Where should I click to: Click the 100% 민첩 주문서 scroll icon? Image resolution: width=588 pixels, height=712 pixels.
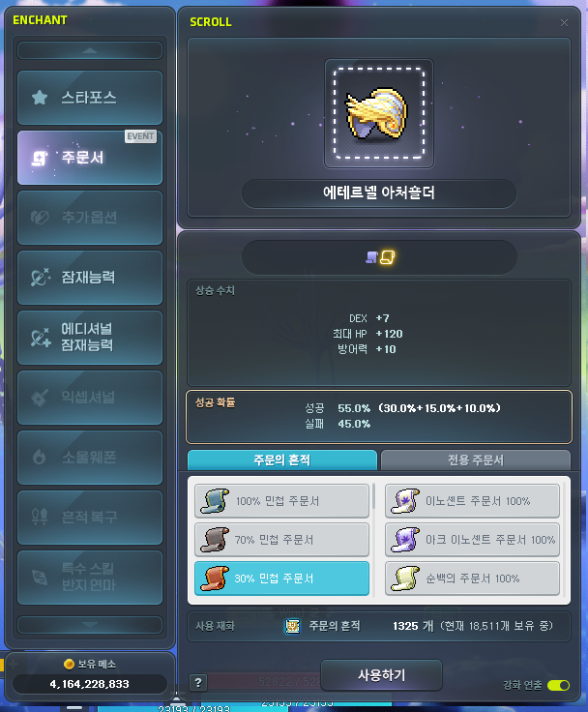coord(215,501)
